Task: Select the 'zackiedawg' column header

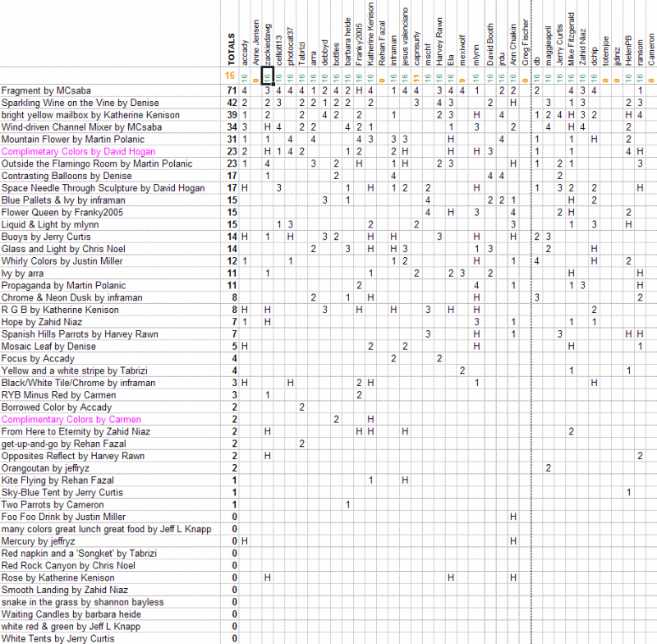Action: click(x=268, y=45)
